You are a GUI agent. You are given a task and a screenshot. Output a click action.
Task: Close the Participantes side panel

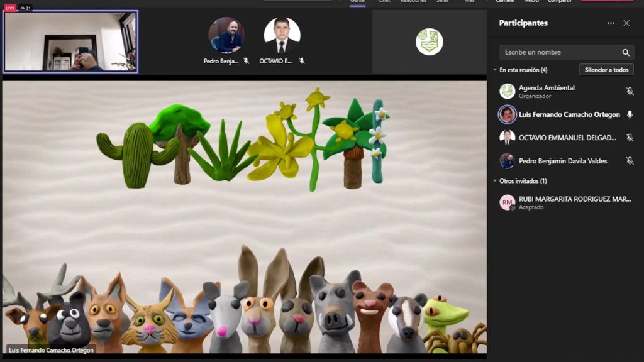pyautogui.click(x=626, y=23)
